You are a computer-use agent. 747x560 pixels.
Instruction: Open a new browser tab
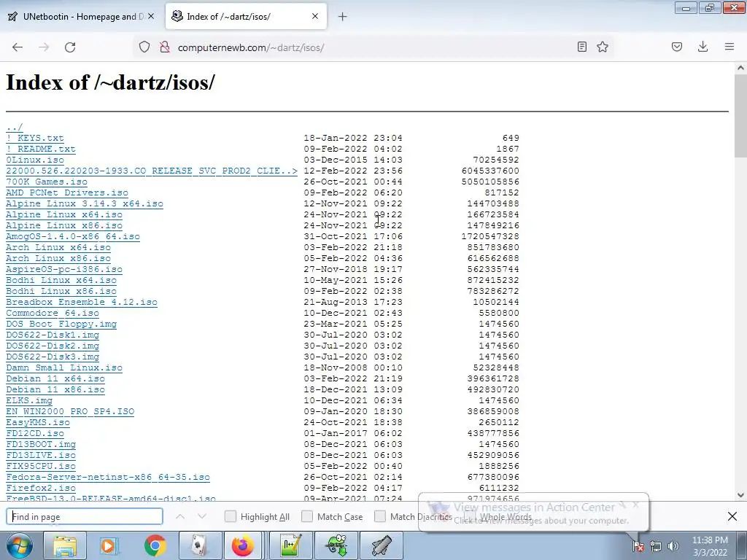tap(343, 17)
